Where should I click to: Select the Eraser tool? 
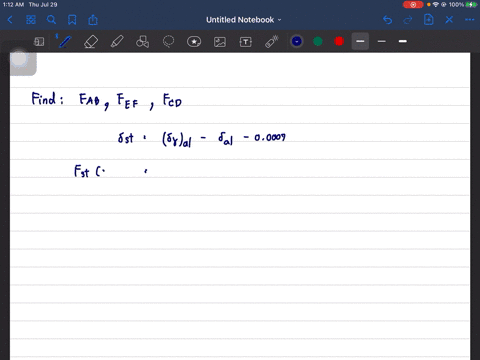[91, 42]
